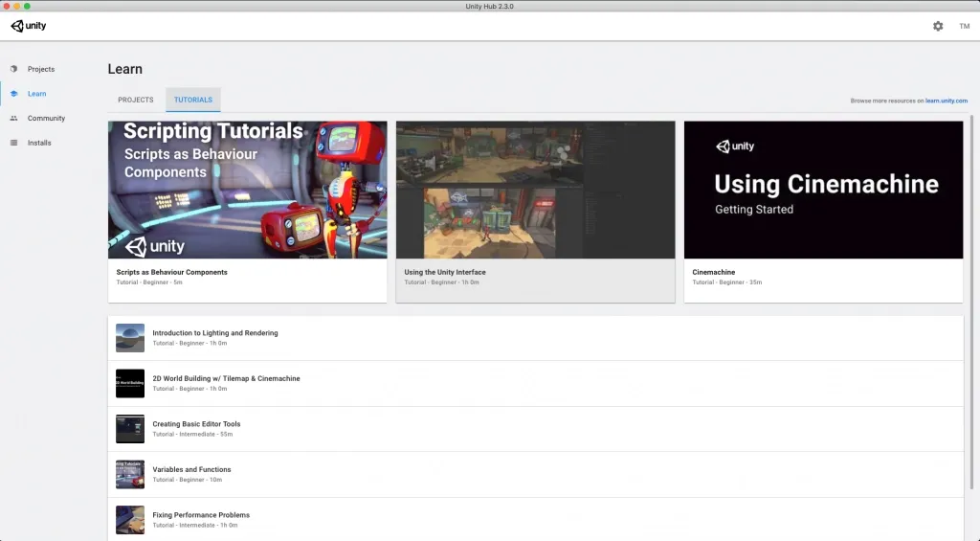
Task: Open Community in the sidebar
Action: point(46,118)
